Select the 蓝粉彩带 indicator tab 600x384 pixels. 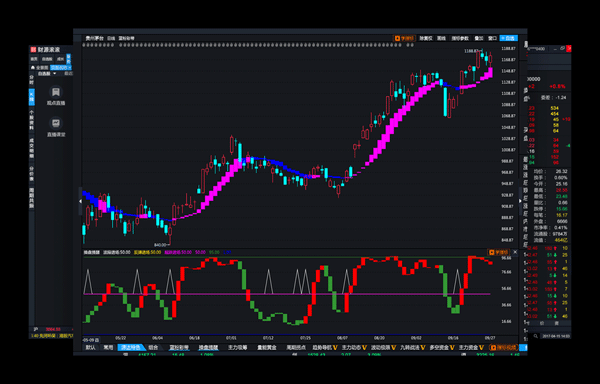click(179, 348)
